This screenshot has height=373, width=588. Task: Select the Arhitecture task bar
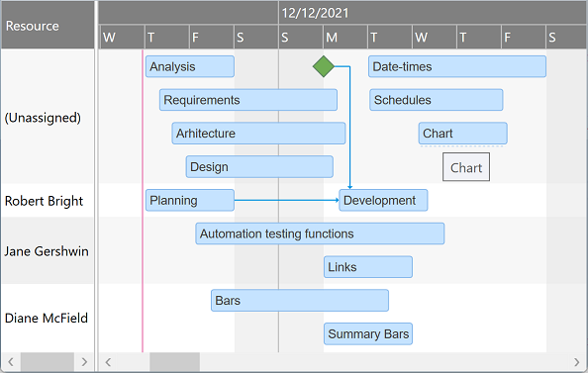pyautogui.click(x=258, y=134)
